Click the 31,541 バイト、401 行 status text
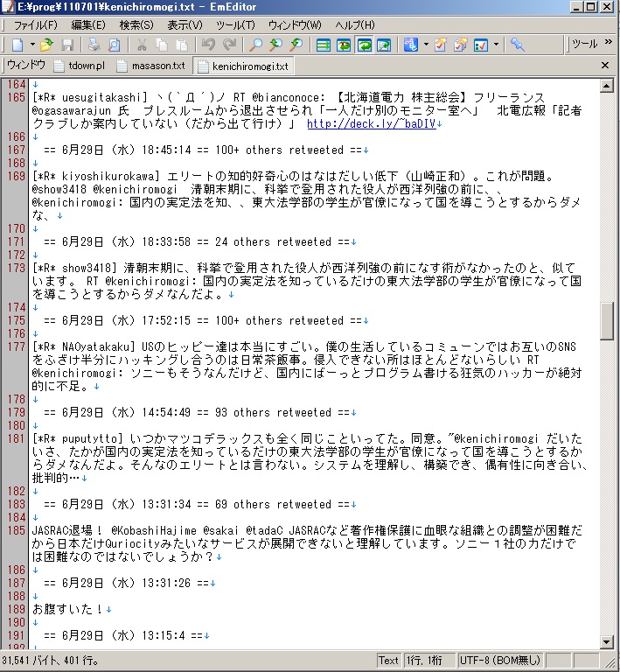The image size is (620, 672). click(49, 661)
